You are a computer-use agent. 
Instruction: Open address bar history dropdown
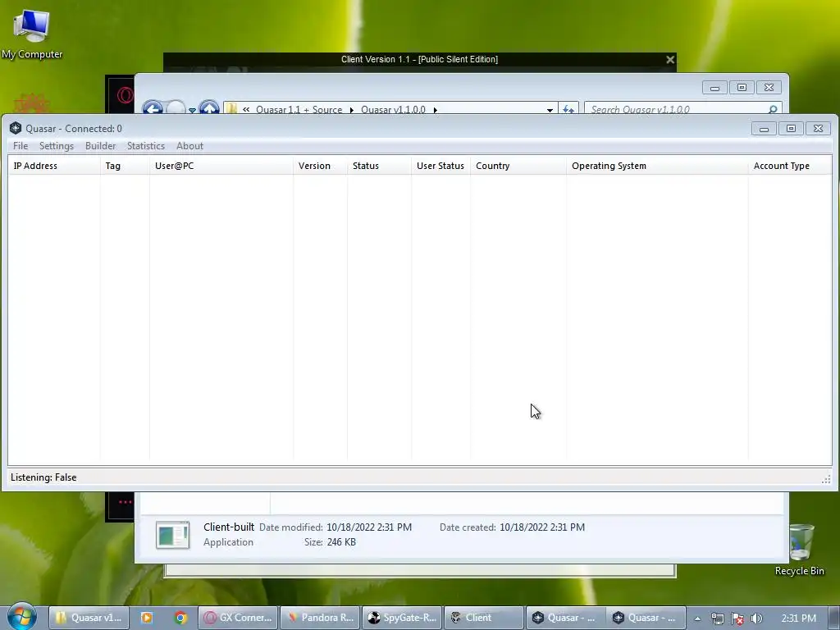point(550,110)
